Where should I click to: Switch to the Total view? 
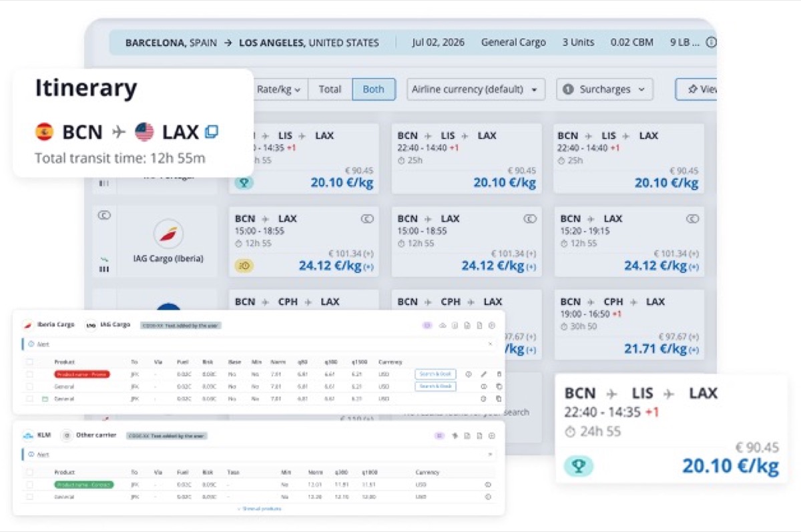(330, 89)
